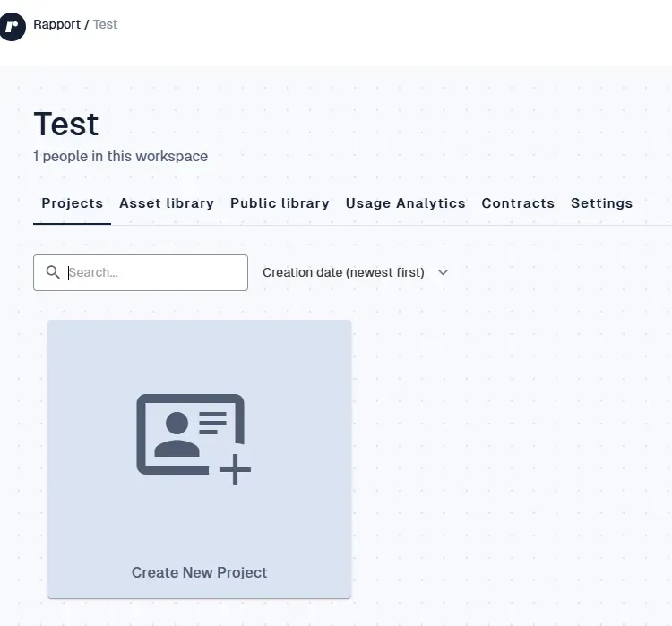Click the people in this workspace text
Screen dimensions: 672x626
(x=120, y=156)
